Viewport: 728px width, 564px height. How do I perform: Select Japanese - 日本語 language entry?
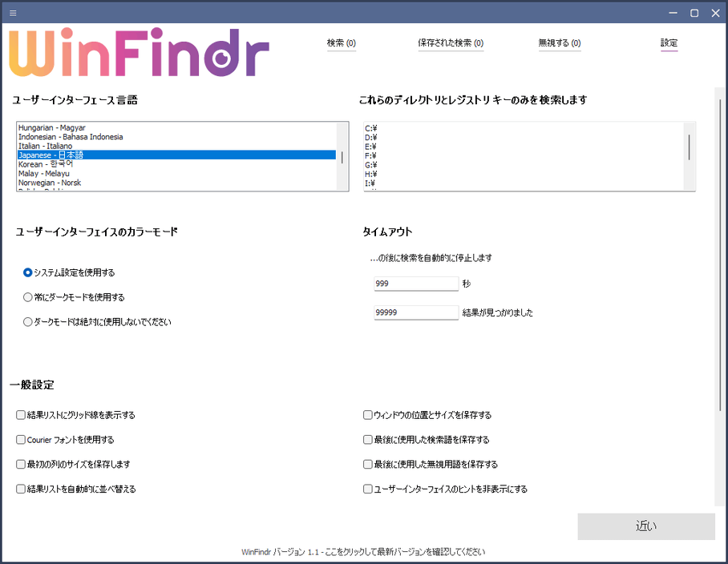[x=176, y=155]
